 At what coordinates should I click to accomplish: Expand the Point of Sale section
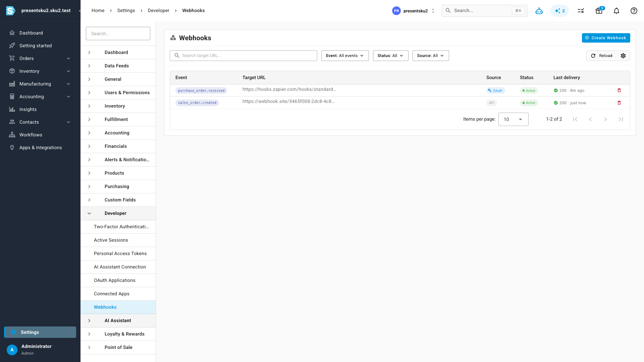(x=118, y=347)
